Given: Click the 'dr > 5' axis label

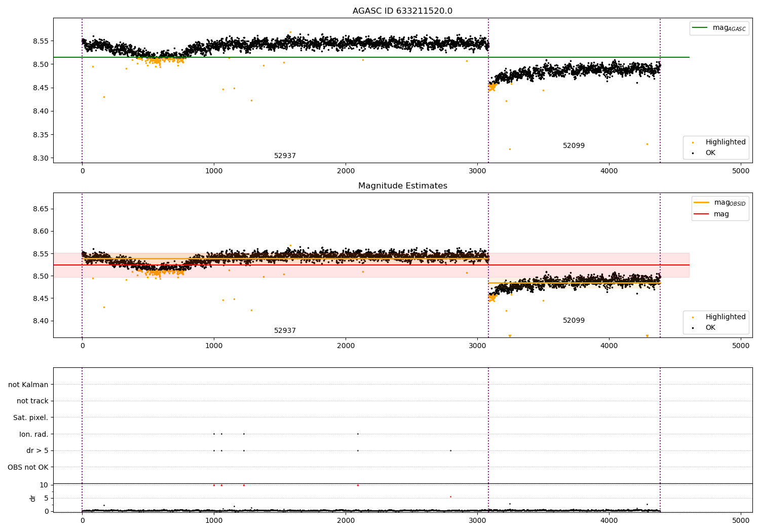Looking at the screenshot, I should [x=37, y=450].
